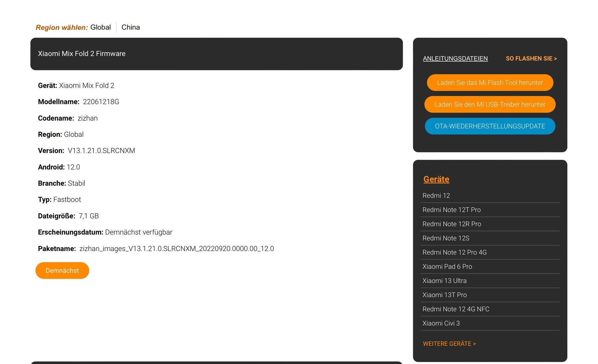Open Xiaomi Civi 3 device page
Viewport: 598px width, 364px height.
[441, 324]
